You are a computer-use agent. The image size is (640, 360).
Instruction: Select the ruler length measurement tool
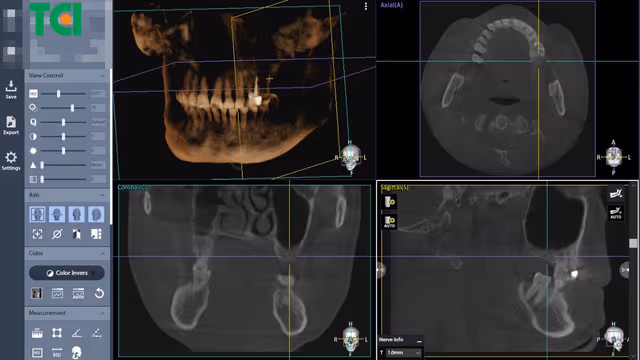tap(37, 333)
